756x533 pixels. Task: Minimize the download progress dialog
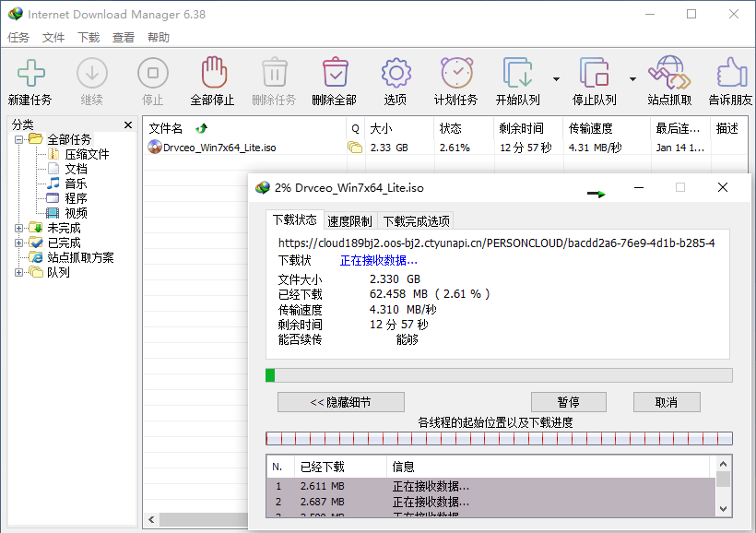click(639, 187)
